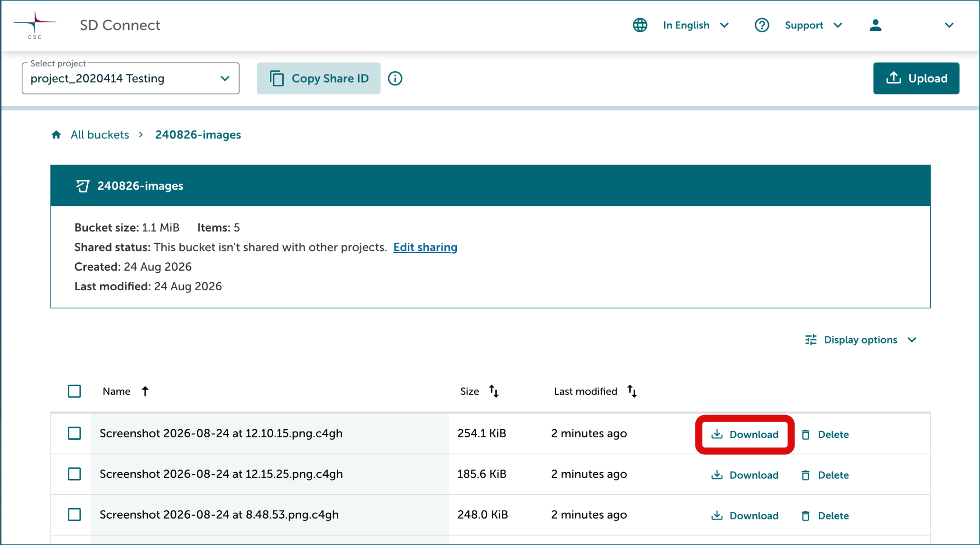Click the SD Connect title
Viewport: 980px width, 545px height.
(x=120, y=25)
